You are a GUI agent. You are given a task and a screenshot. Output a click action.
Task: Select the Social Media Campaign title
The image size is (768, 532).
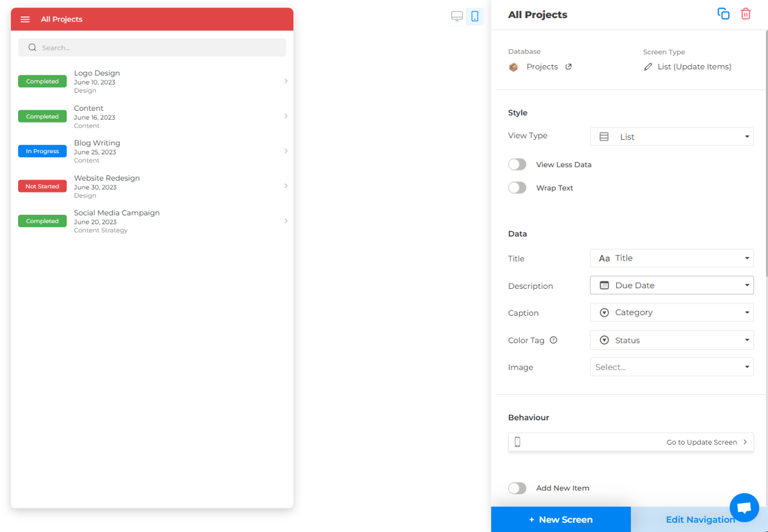pos(116,213)
